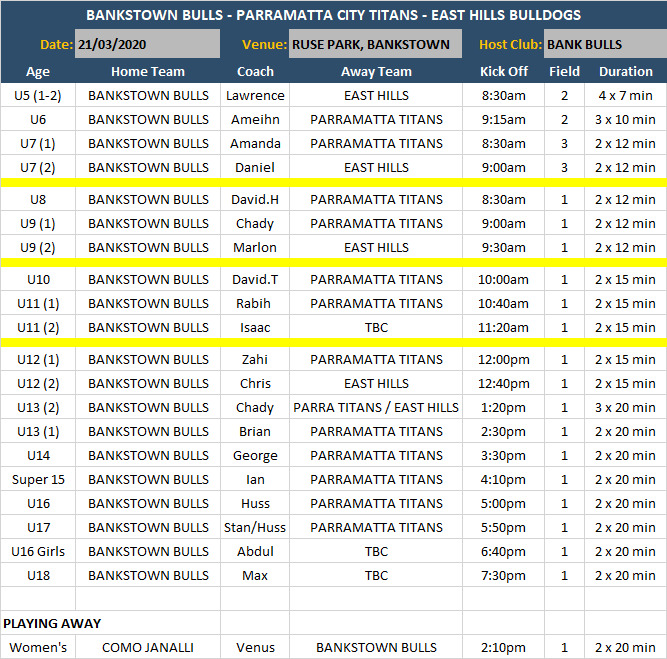This screenshot has height=659, width=667.
Task: Select the U18 age cell
Action: [x=38, y=575]
